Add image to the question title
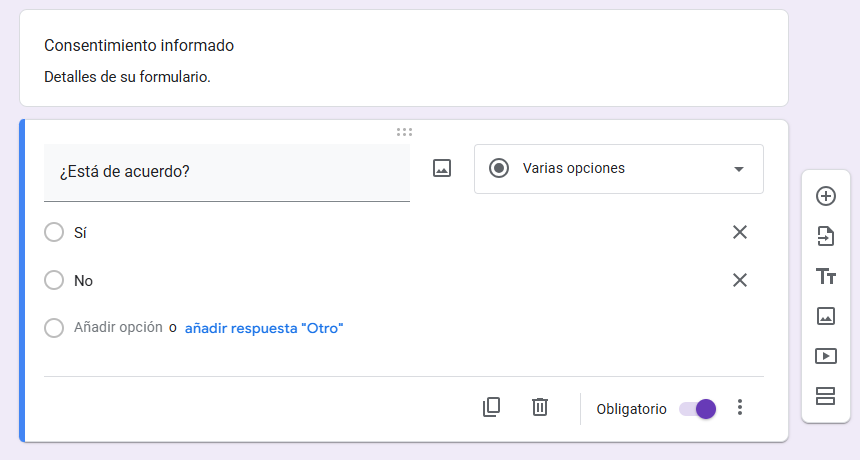 442,168
